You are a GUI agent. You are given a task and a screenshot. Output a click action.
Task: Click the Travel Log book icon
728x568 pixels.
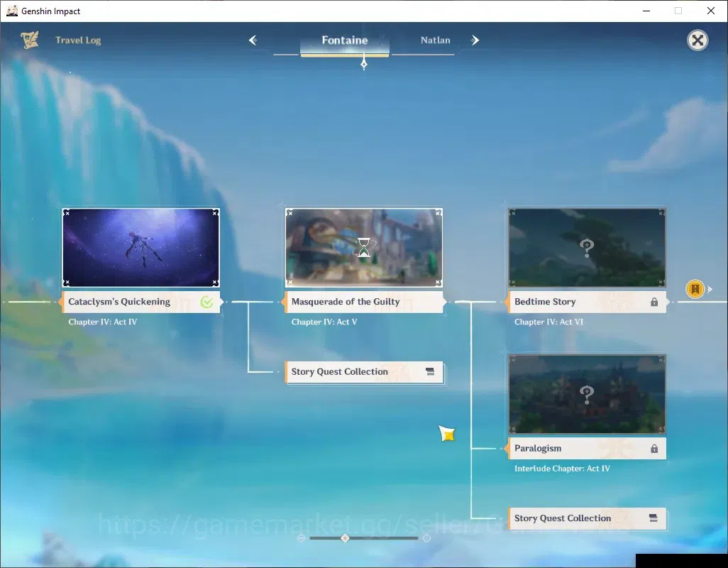click(29, 40)
